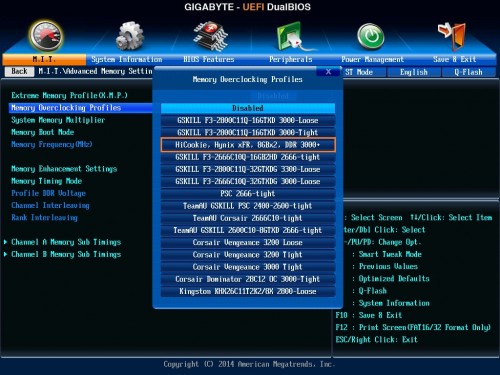The image size is (500, 375).
Task: Click the F12 Print Screen help entry
Action: [x=413, y=328]
